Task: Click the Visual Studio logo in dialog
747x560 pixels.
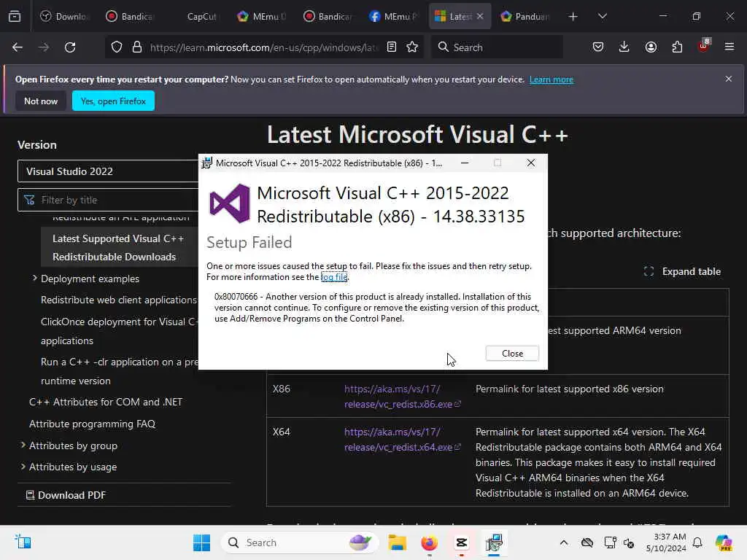Action: coord(230,204)
